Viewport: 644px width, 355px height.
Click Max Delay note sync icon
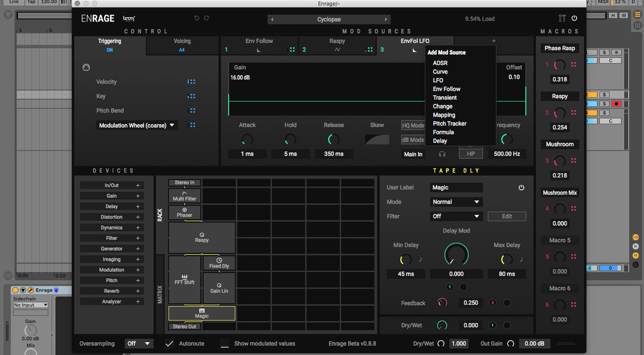(521, 259)
